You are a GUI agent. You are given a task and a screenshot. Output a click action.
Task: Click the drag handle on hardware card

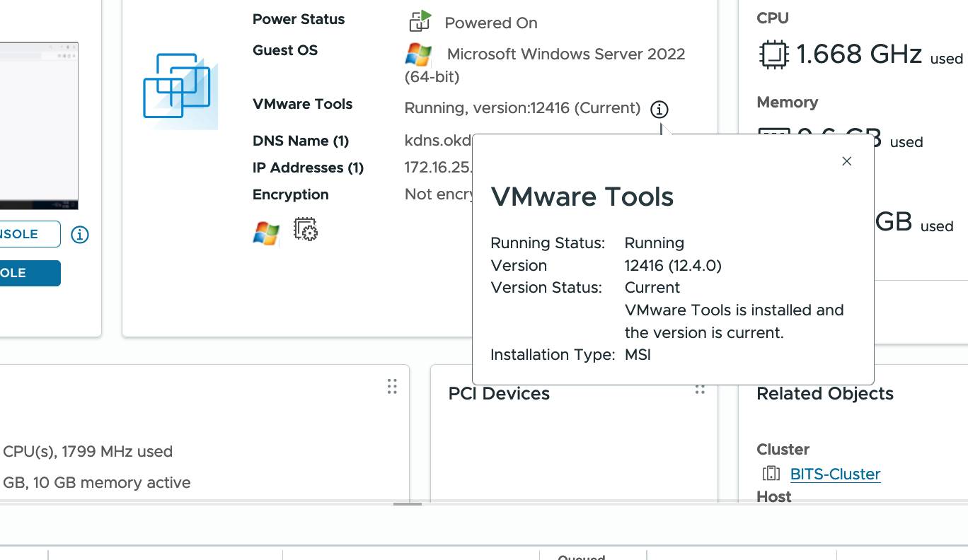392,386
